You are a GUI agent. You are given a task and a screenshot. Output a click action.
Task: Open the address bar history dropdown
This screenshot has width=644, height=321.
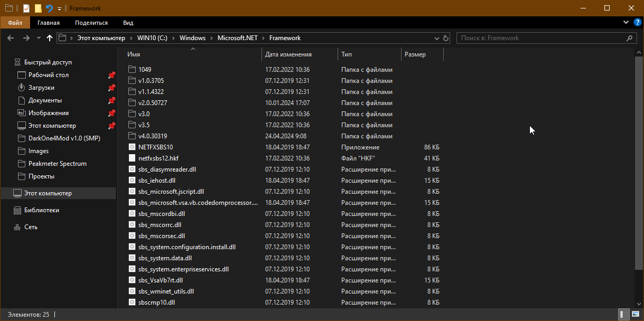(x=436, y=38)
